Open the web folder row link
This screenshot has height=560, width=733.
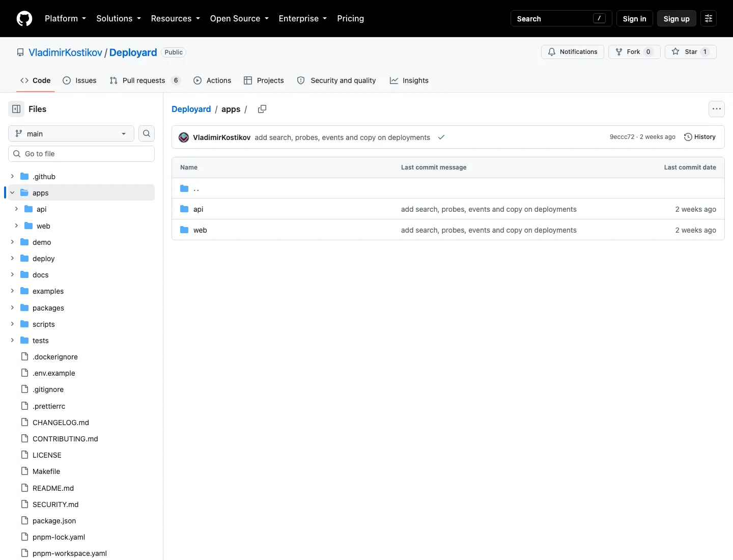tap(200, 230)
